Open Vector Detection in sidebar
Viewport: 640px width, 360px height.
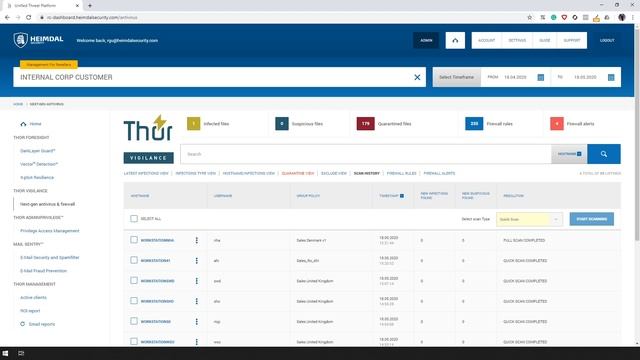[39, 164]
